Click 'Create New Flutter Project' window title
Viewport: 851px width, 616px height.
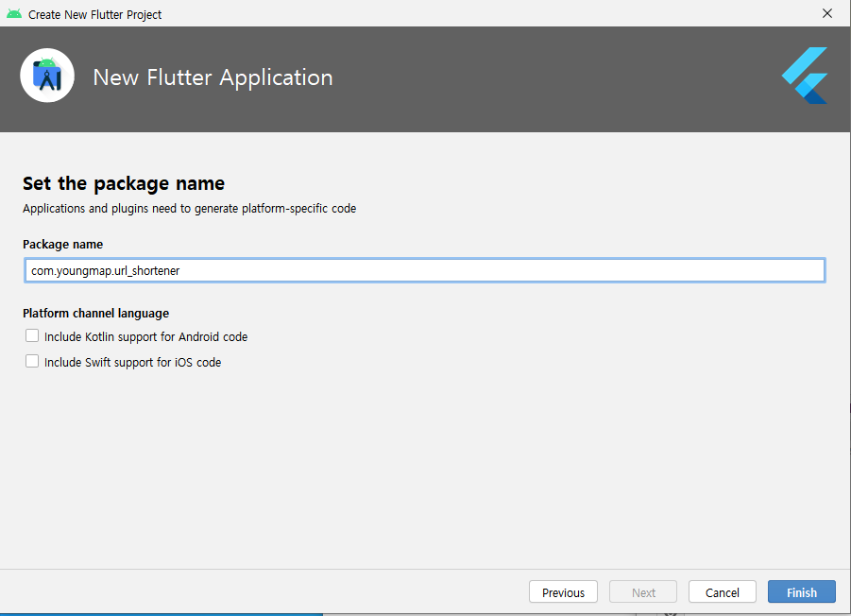(x=95, y=15)
